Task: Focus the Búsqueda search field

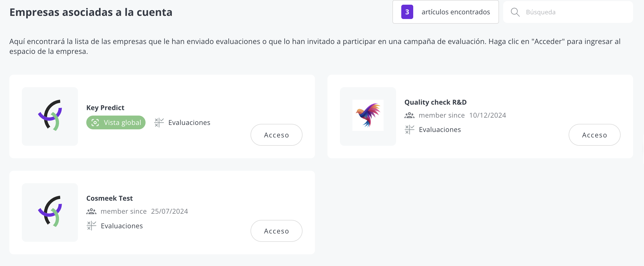Action: [568, 12]
